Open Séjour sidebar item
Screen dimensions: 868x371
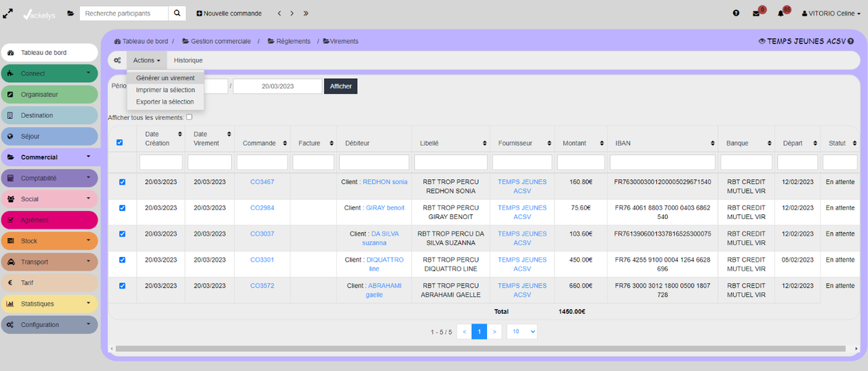tap(50, 136)
